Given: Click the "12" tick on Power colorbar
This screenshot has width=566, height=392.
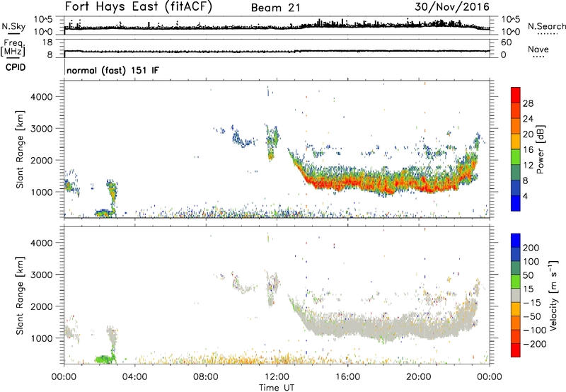Looking at the screenshot, I should tap(528, 166).
